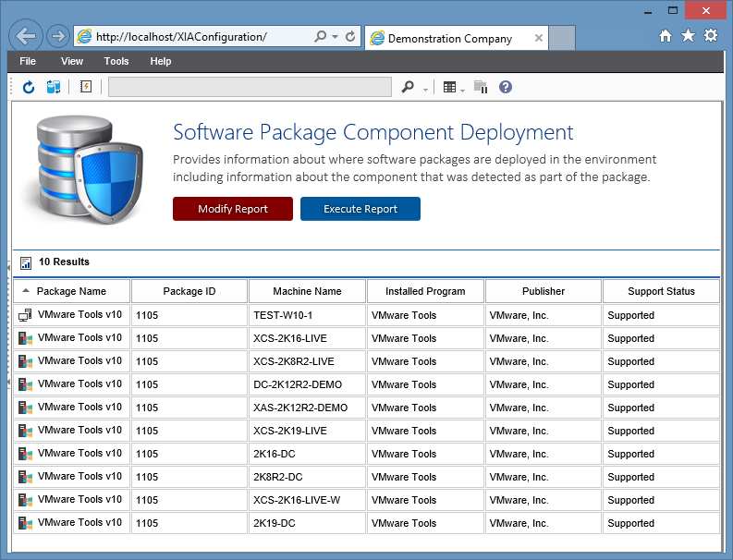Viewport: 733px width, 560px height.
Task: Click the paused server toolbar icon
Action: click(x=481, y=87)
